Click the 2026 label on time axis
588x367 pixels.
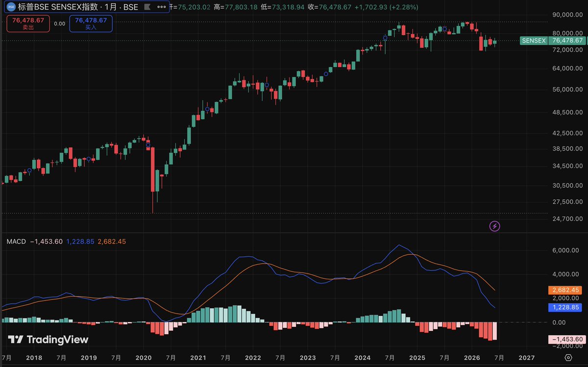coord(472,358)
